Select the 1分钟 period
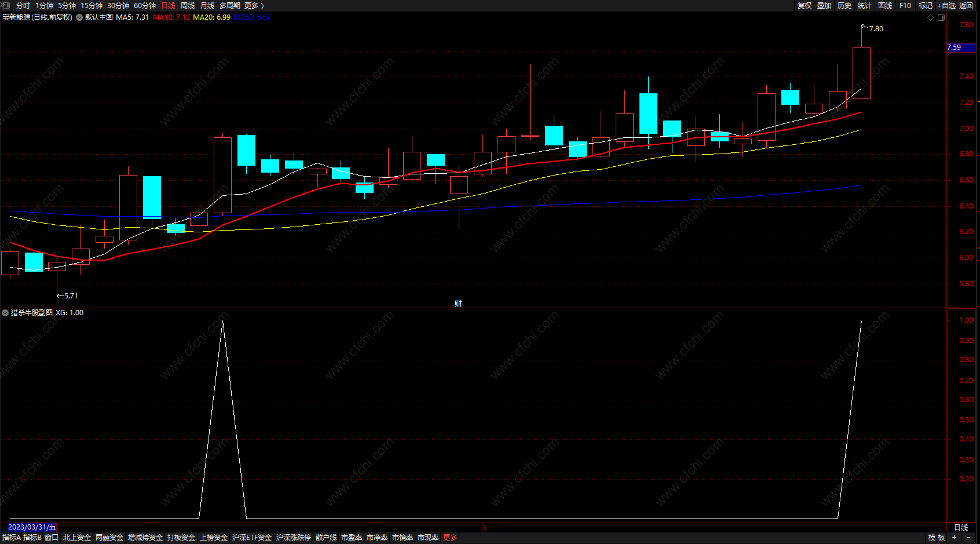Screen dimensions: 980x544 click(x=44, y=6)
